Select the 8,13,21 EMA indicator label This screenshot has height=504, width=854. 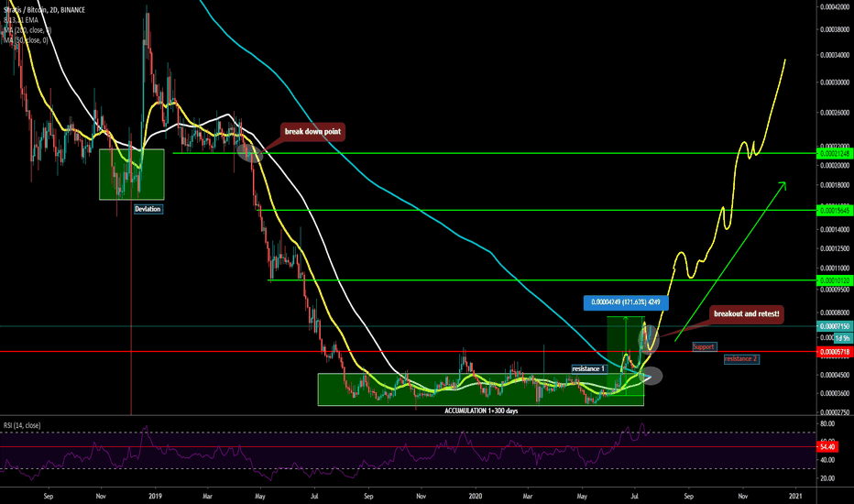click(21, 20)
